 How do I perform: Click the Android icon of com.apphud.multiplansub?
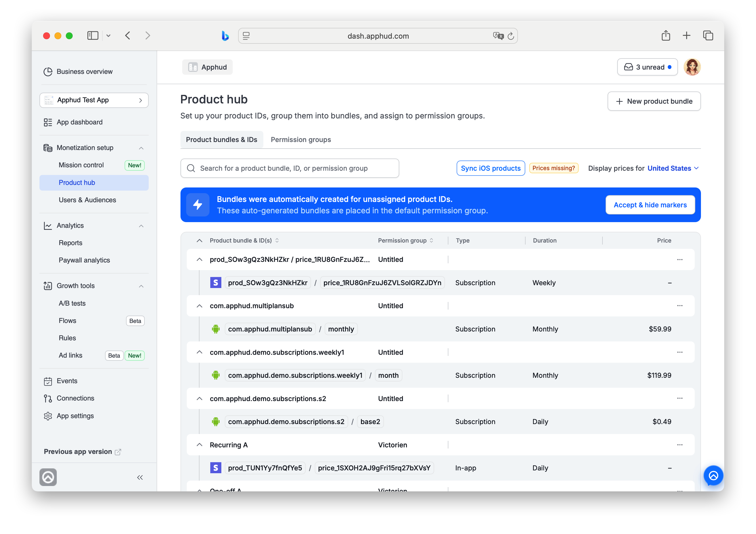pos(216,329)
